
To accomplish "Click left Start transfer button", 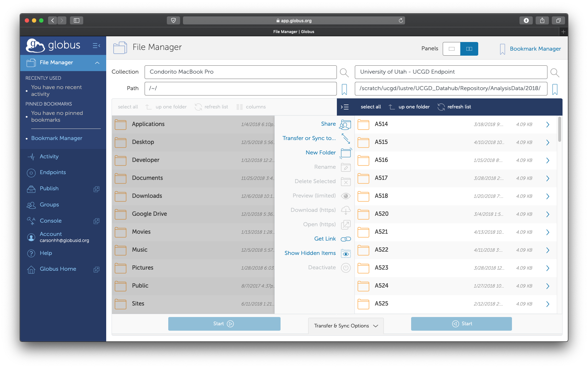I will click(x=224, y=324).
